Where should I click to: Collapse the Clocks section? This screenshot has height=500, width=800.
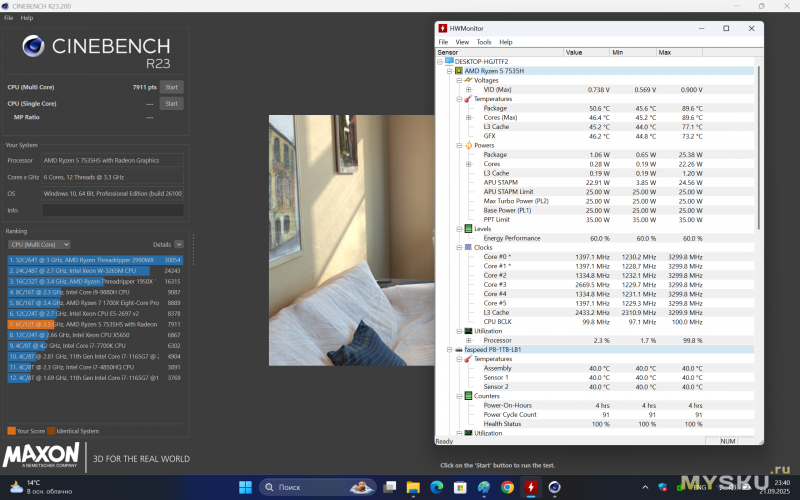tap(459, 247)
